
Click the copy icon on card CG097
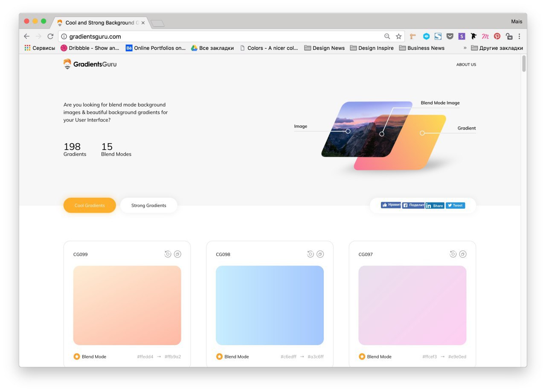click(x=463, y=254)
